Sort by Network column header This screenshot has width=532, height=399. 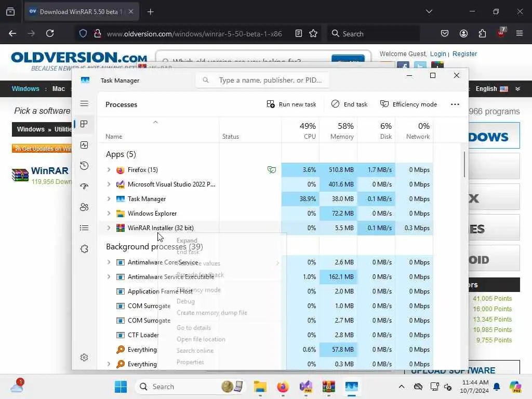pos(414,130)
